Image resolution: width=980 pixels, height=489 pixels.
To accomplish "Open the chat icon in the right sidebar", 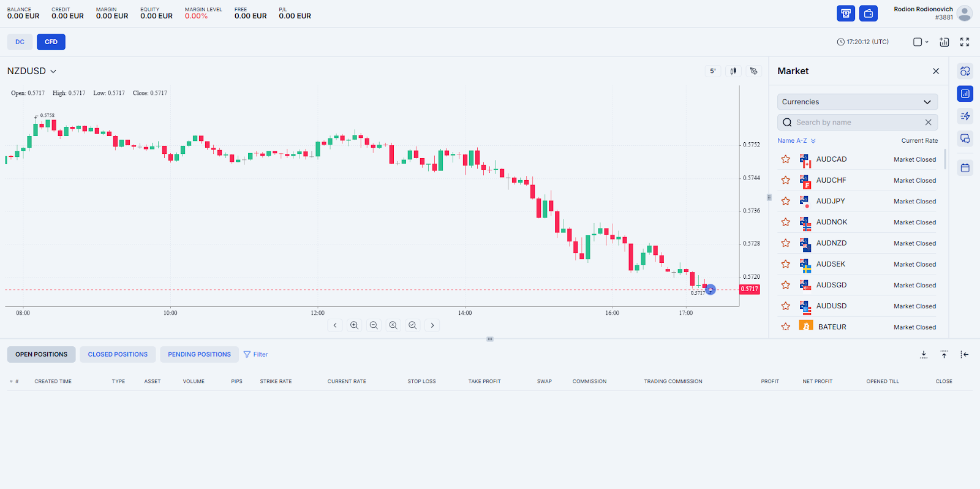I will (965, 139).
